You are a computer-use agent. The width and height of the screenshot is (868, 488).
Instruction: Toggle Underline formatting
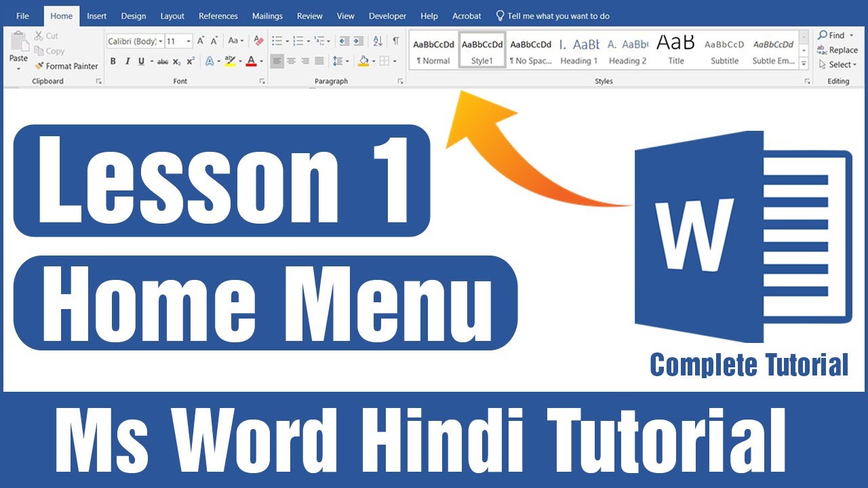pos(141,62)
